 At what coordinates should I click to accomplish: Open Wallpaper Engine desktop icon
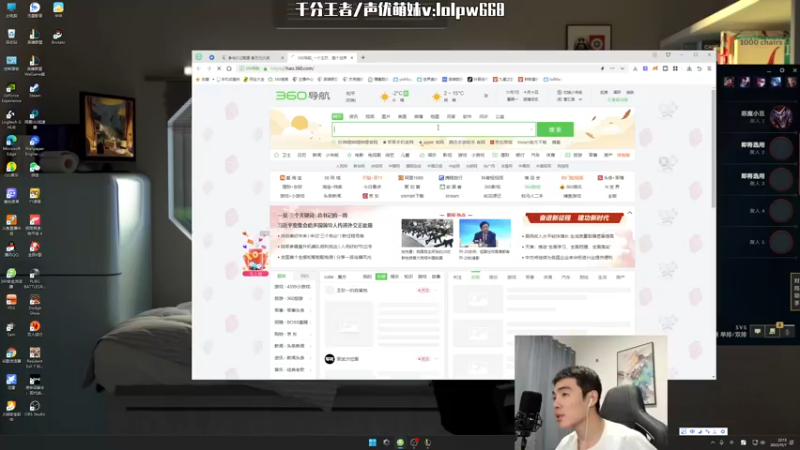35,145
